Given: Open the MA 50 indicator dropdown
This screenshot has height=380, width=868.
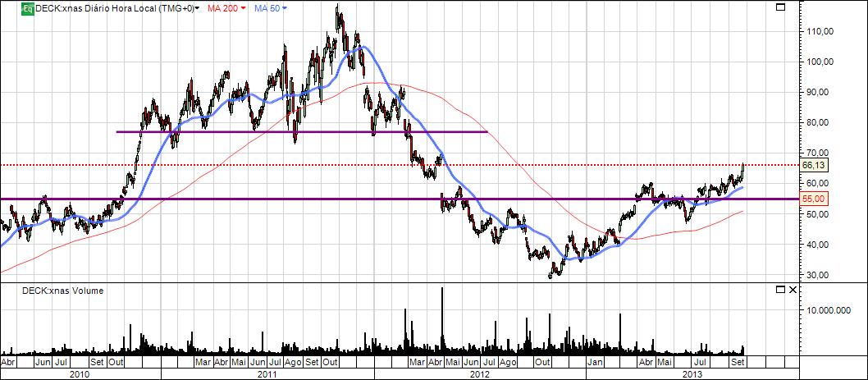Looking at the screenshot, I should coord(285,9).
